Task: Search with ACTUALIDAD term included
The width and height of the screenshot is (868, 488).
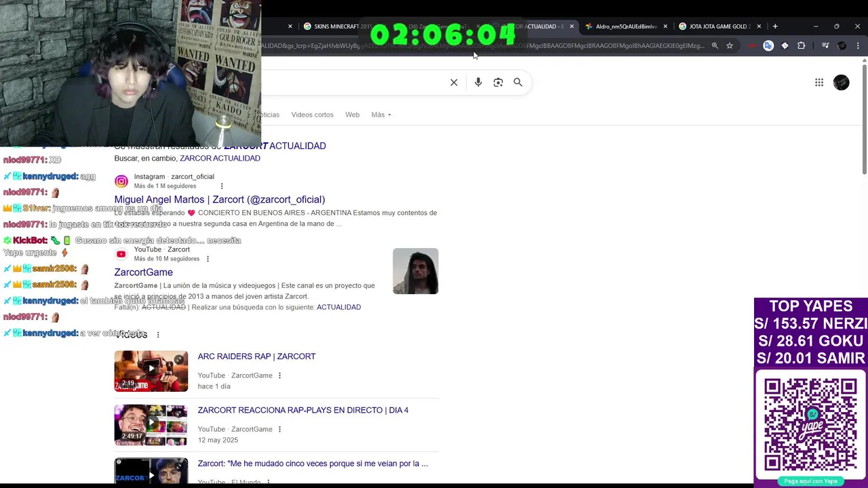Action: pyautogui.click(x=338, y=307)
